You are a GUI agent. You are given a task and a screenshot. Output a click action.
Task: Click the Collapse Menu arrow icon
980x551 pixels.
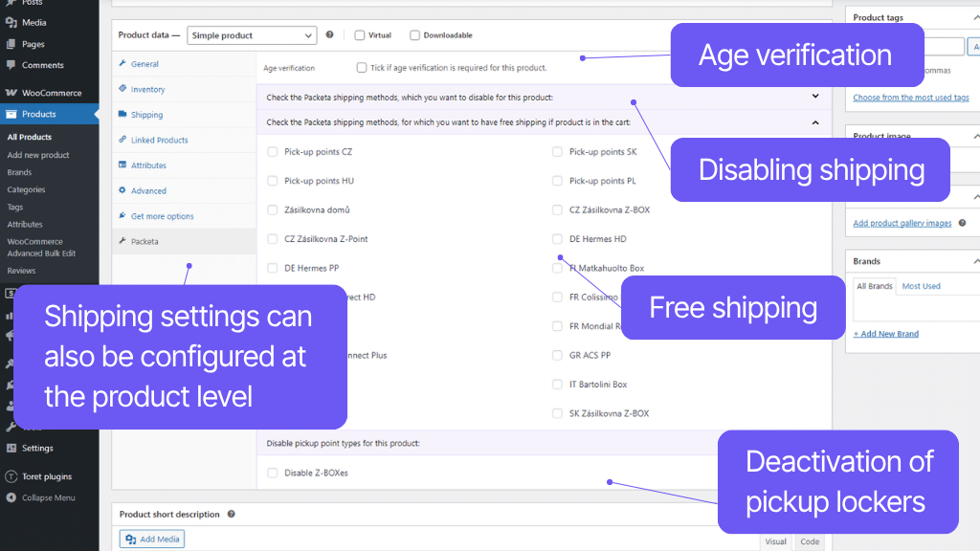11,497
